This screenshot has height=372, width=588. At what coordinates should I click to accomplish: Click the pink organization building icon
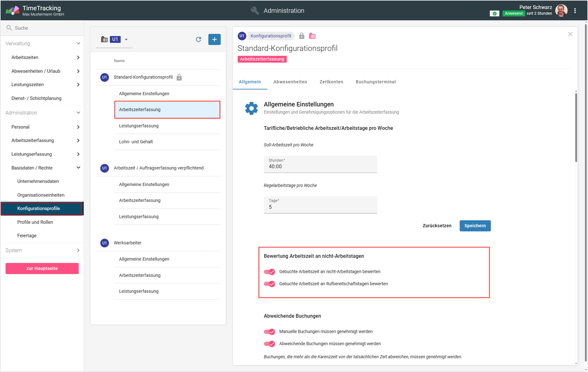(312, 36)
